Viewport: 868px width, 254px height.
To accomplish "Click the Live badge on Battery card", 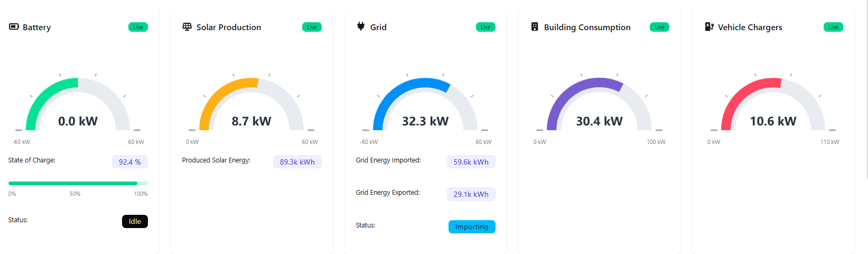I will (x=138, y=27).
